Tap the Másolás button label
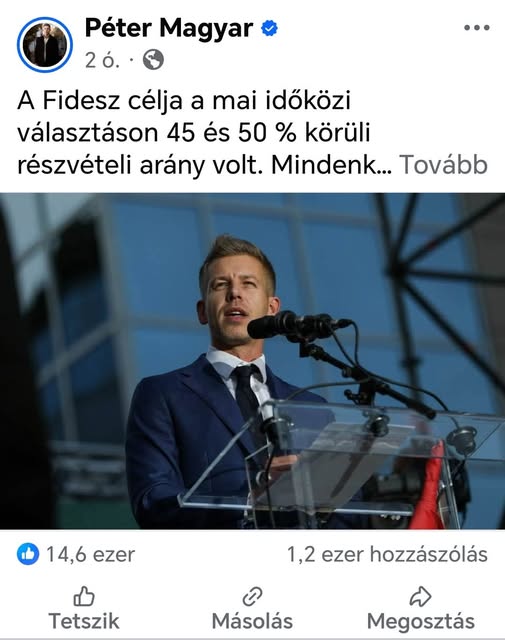 coord(252,621)
